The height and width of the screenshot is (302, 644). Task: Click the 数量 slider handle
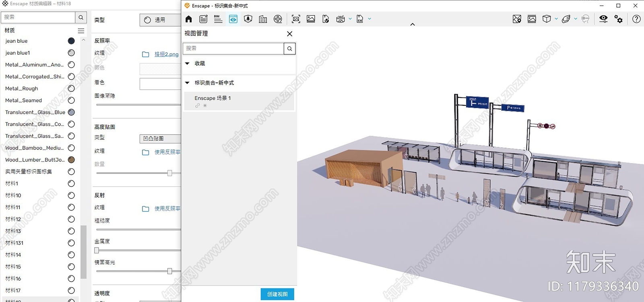[170, 173]
